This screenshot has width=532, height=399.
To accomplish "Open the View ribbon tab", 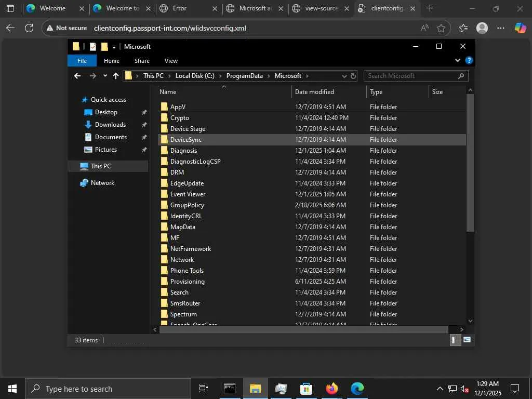I will click(171, 61).
